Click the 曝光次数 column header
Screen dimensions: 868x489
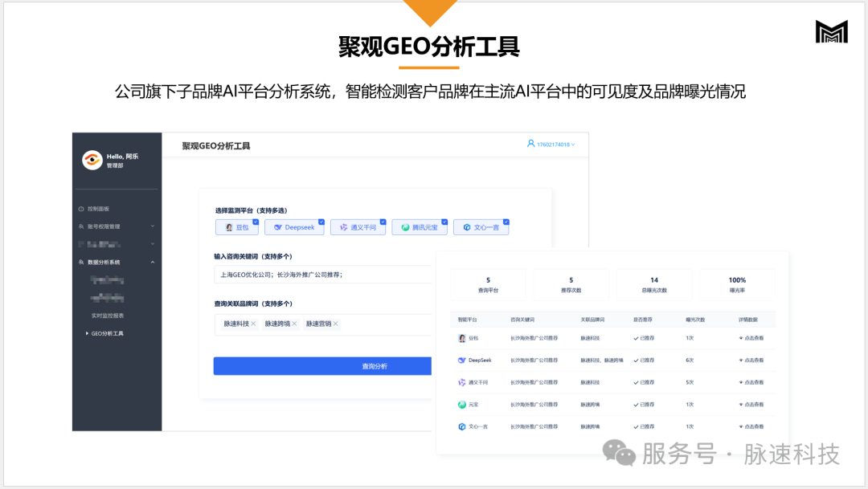[695, 320]
